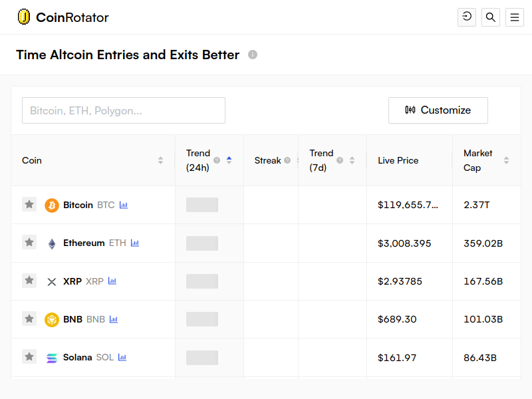The width and height of the screenshot is (532, 399).
Task: Click the info icon beside page title
Action: point(253,55)
